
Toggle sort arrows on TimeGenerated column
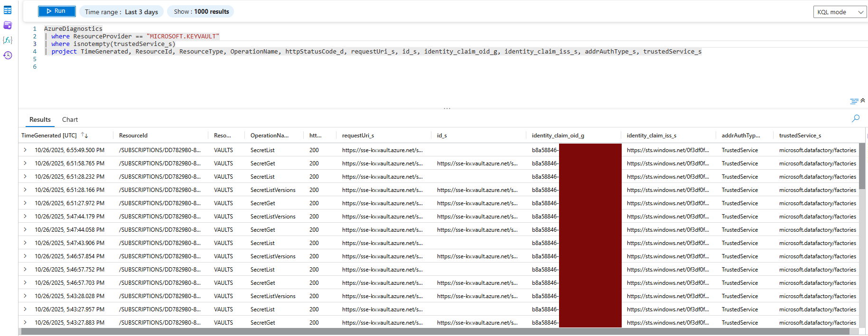click(84, 136)
